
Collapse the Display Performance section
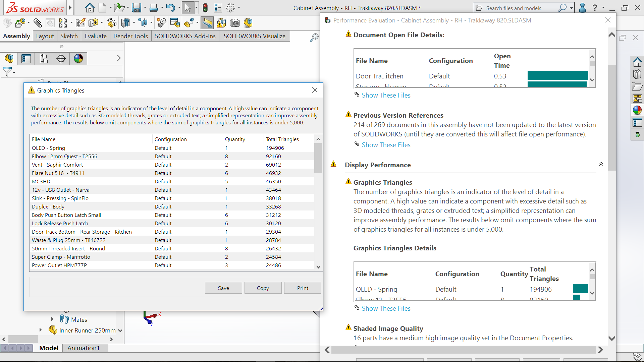click(x=601, y=164)
